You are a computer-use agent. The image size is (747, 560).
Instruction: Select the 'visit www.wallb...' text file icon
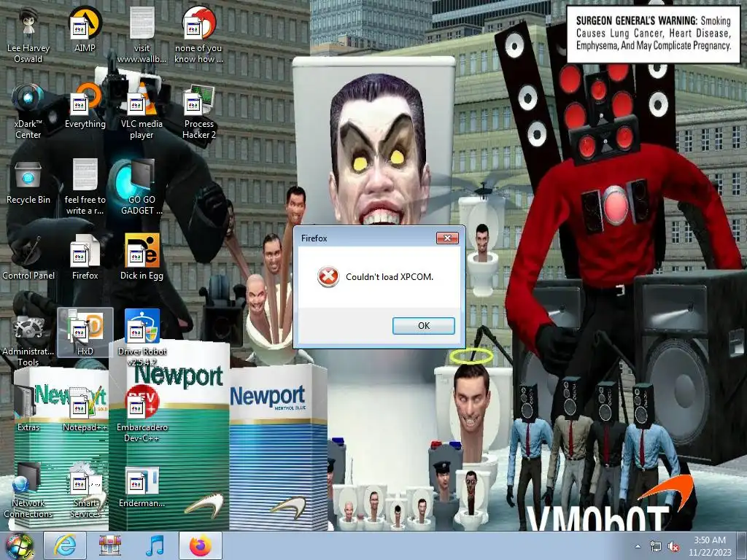coord(142,35)
